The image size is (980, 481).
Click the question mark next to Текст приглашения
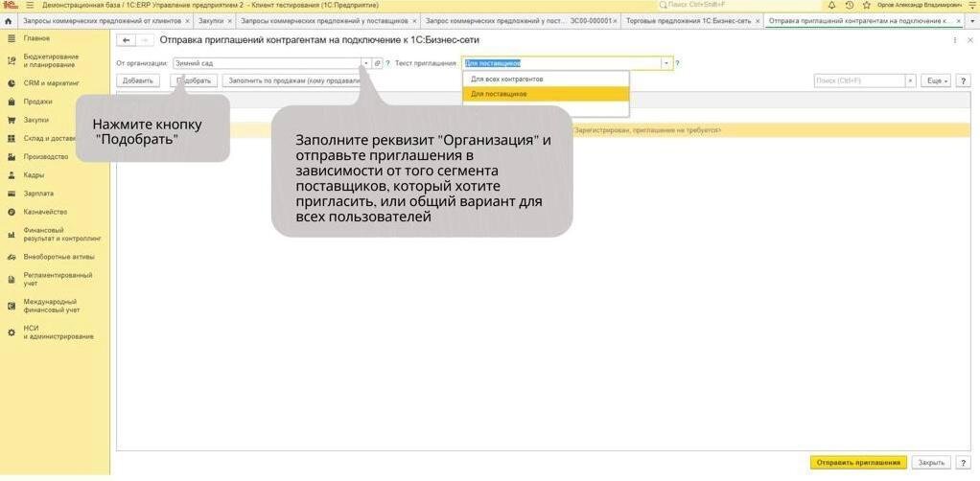tap(678, 63)
